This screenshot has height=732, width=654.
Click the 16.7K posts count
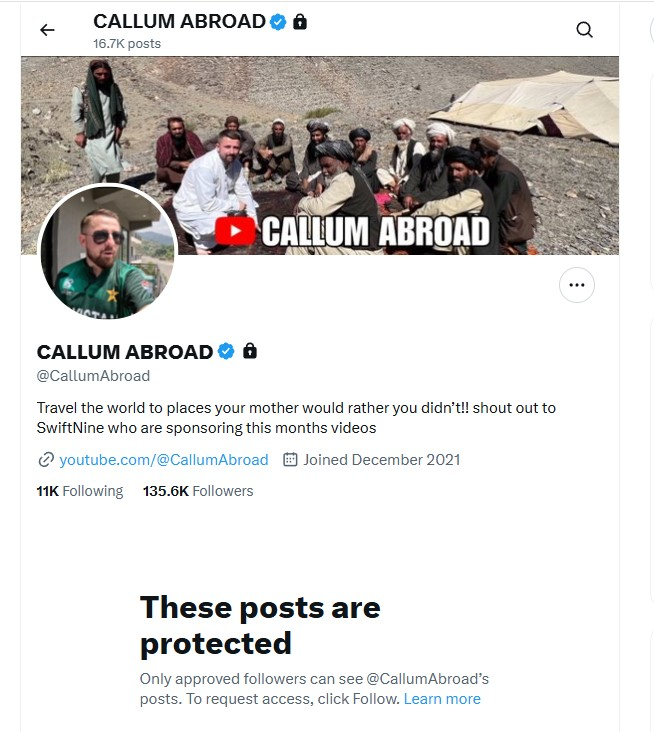pos(127,44)
